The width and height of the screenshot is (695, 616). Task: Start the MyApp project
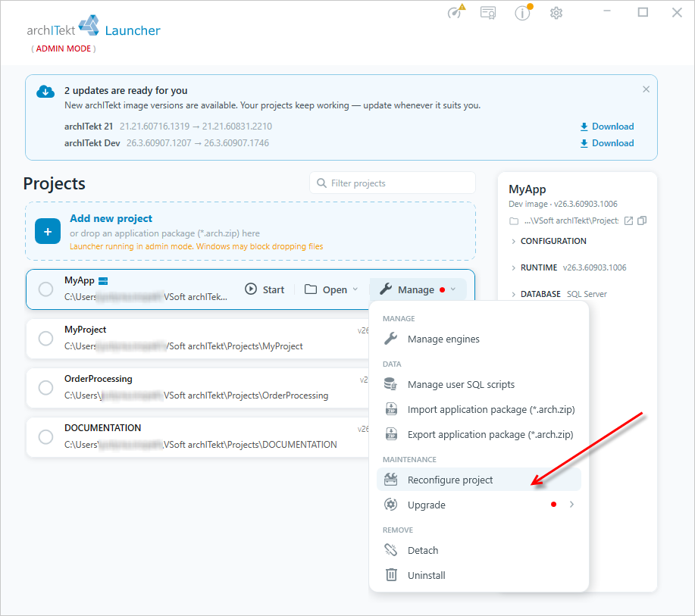(x=265, y=289)
